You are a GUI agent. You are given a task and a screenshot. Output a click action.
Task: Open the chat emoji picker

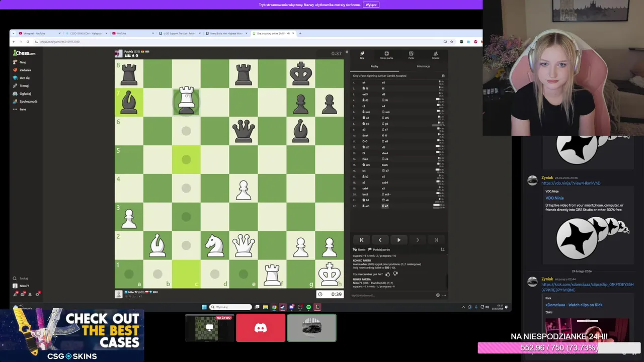pos(438,295)
